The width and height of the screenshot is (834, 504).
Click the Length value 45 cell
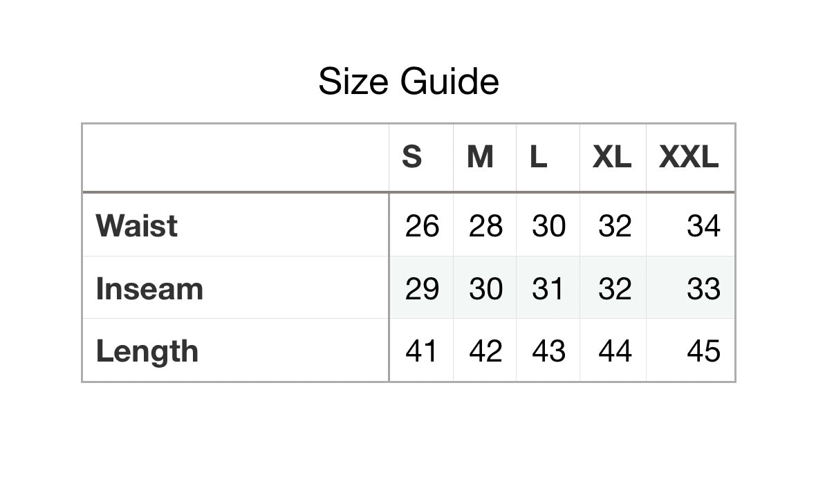point(703,351)
